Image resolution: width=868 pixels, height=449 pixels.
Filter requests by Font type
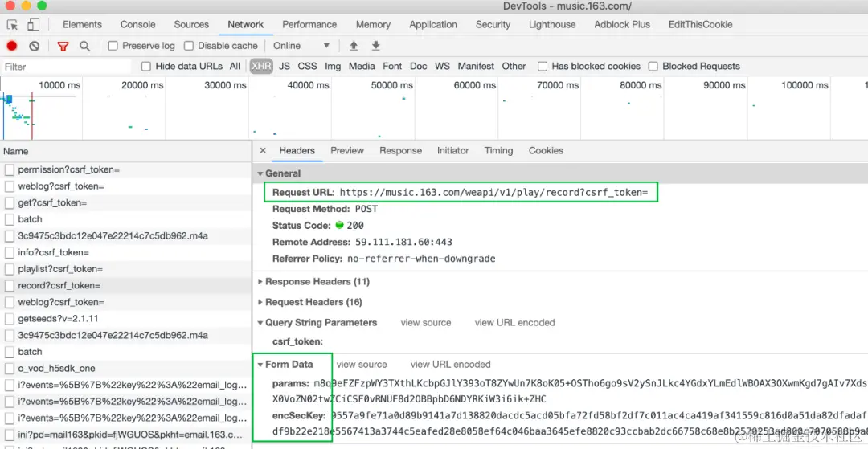click(x=392, y=67)
